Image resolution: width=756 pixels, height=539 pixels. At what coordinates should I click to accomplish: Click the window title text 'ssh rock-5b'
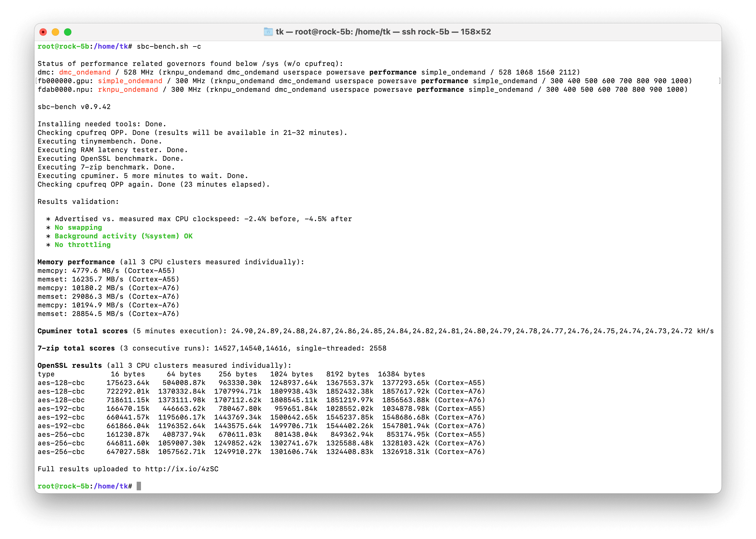pyautogui.click(x=425, y=32)
